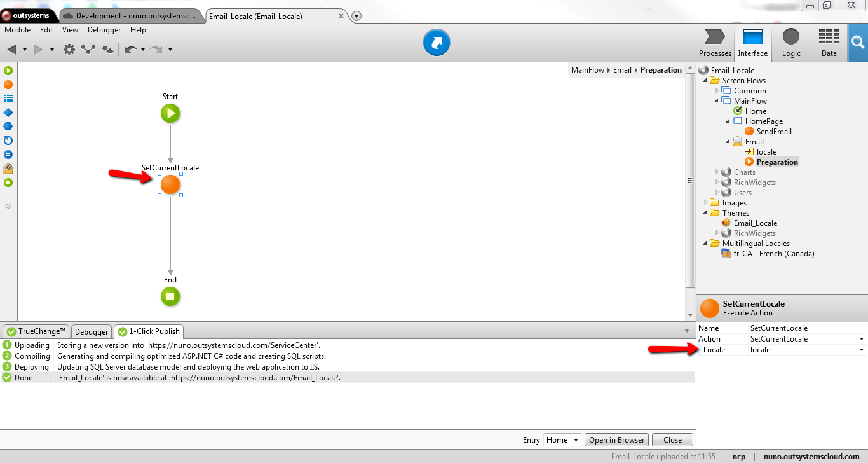Open the Logic layer

(x=790, y=43)
